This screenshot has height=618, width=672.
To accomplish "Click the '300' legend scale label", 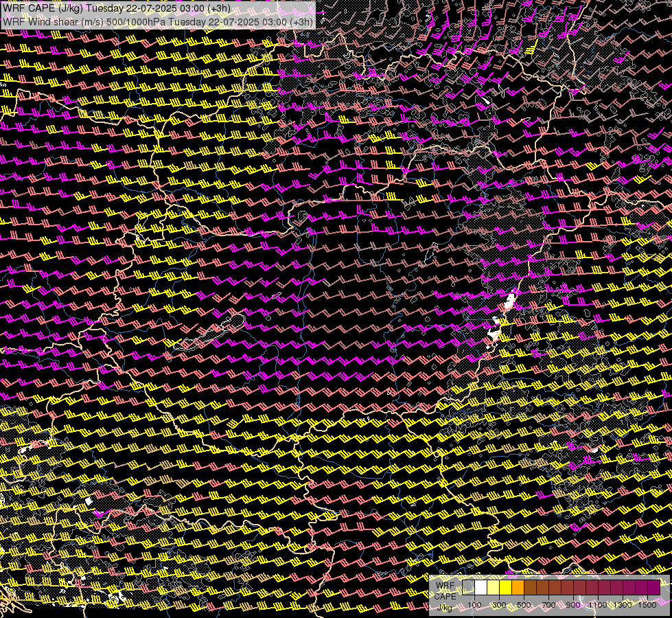I will pyautogui.click(x=499, y=605).
